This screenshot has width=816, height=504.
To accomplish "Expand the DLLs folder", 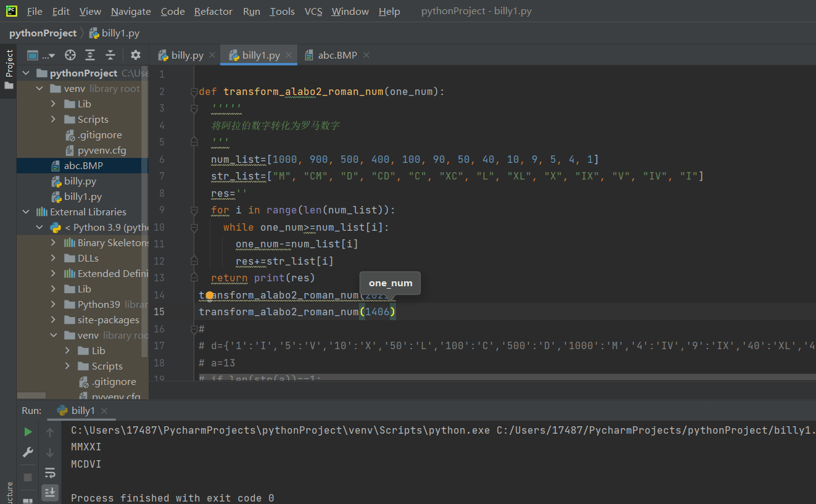I will click(x=54, y=258).
